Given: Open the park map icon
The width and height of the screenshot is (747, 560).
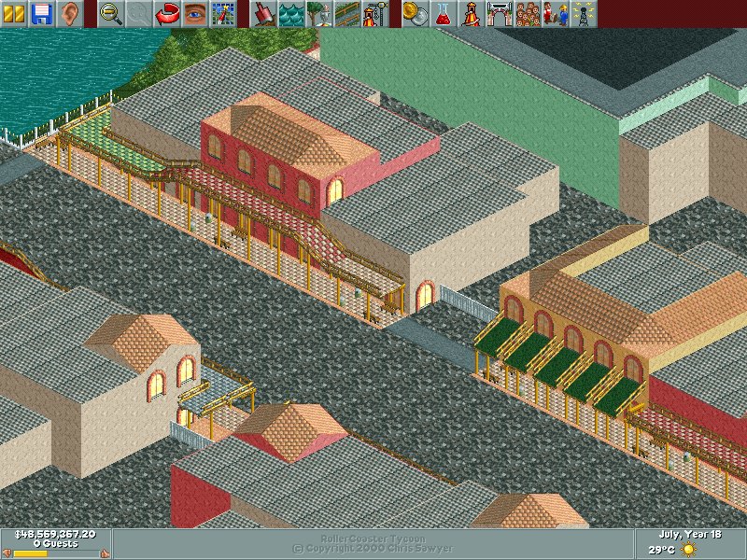Looking at the screenshot, I should [x=223, y=14].
